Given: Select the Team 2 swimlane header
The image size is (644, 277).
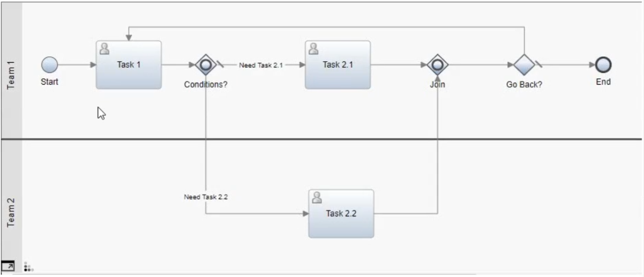Looking at the screenshot, I should (x=11, y=207).
